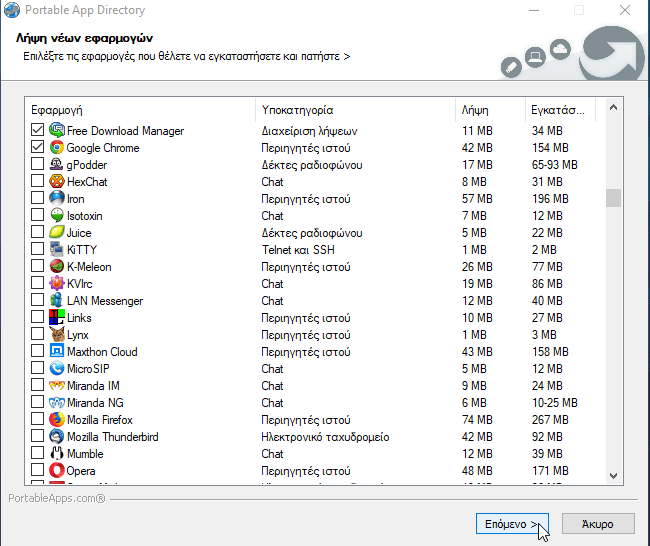The width and height of the screenshot is (650, 546).
Task: Click the 267 MB install size cell
Action: coord(550,420)
